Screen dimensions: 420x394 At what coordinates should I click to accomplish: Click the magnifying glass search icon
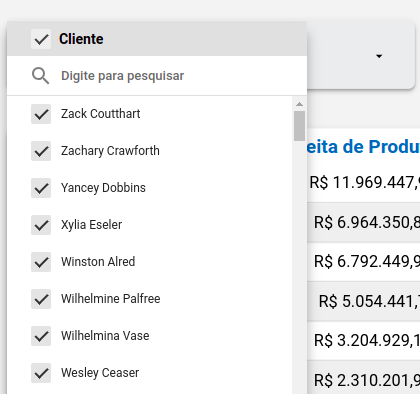coord(40,76)
